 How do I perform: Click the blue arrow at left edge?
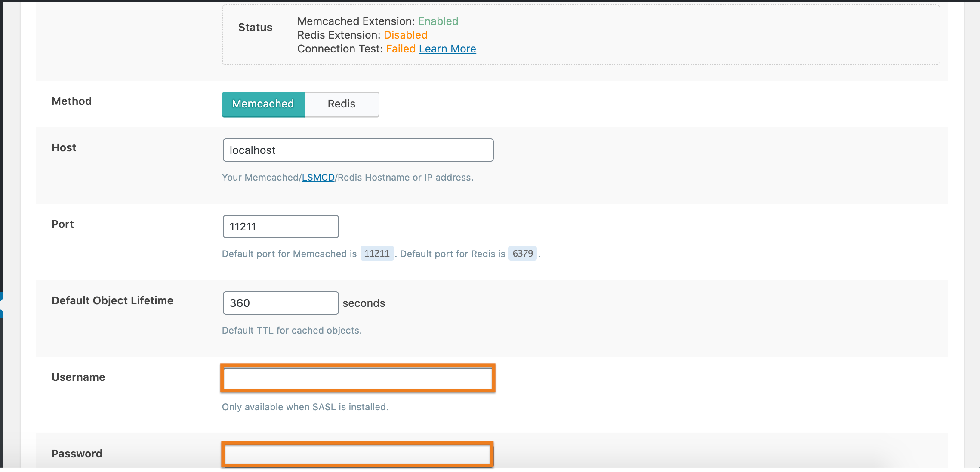point(1,305)
